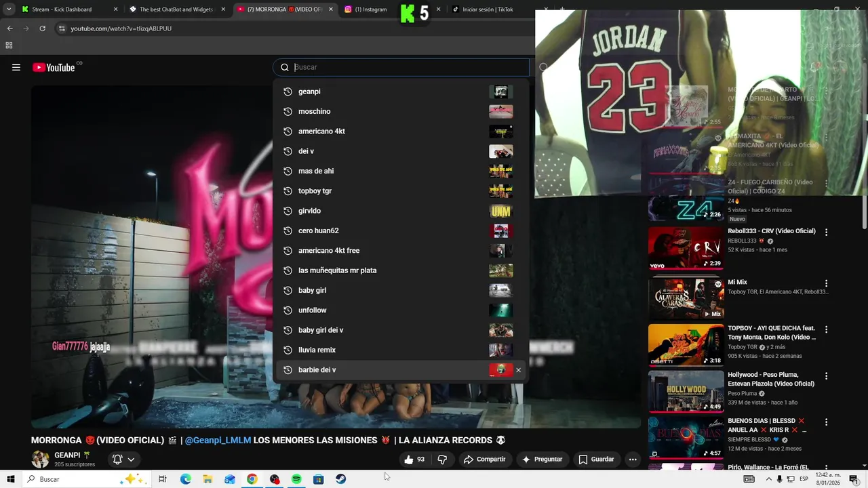Remove 'barbie dei v' from search history
Screen dimensions: 868x488
coord(519,370)
